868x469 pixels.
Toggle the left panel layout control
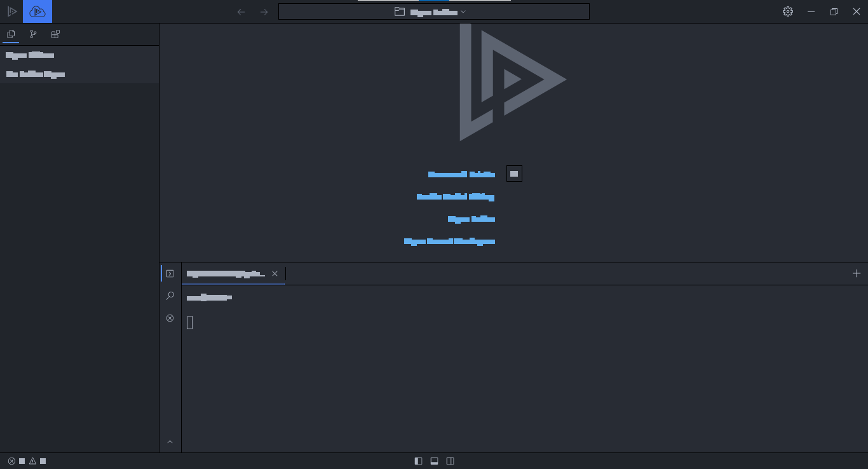(418, 461)
